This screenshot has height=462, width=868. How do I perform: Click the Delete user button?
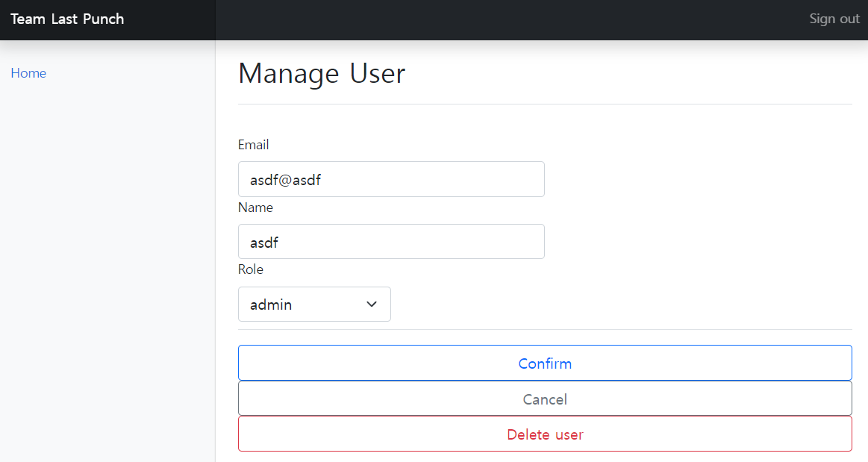[545, 434]
